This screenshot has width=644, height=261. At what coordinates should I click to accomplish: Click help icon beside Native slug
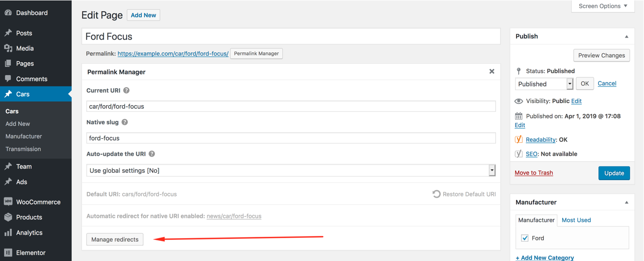point(125,122)
